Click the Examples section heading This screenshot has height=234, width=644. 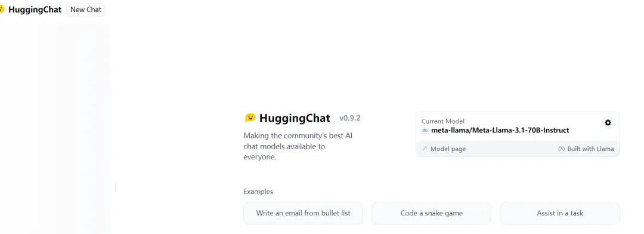[258, 192]
